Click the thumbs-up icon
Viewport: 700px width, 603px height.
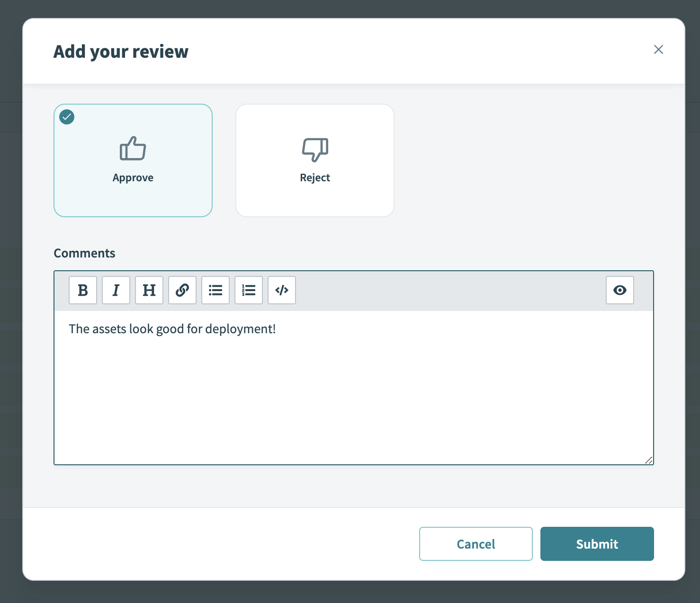[x=133, y=149]
